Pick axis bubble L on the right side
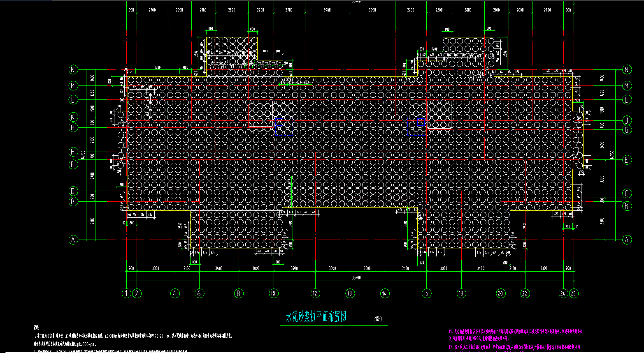Image resolution: width=644 pixels, height=353 pixels. [627, 99]
